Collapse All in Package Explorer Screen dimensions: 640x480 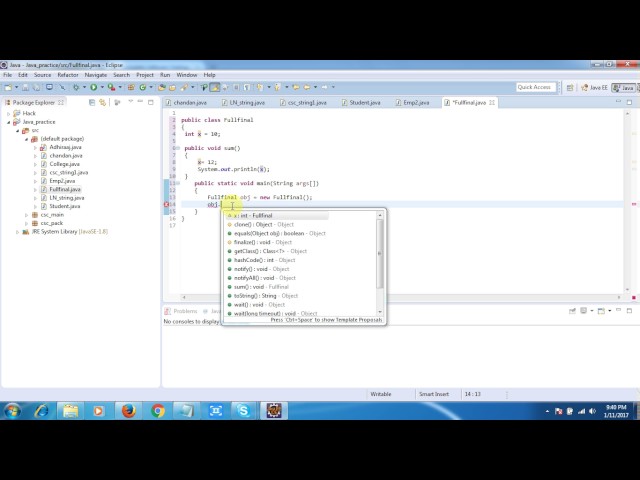(x=92, y=102)
